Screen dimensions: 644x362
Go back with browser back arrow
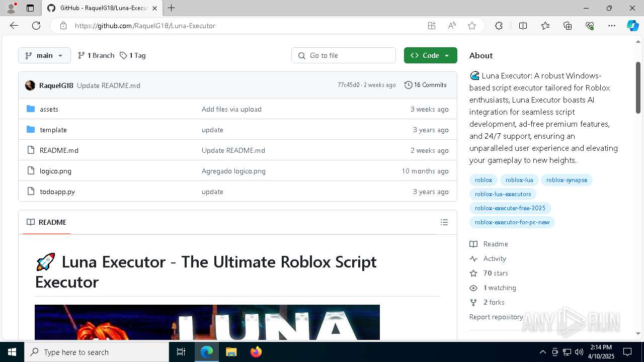(x=14, y=26)
